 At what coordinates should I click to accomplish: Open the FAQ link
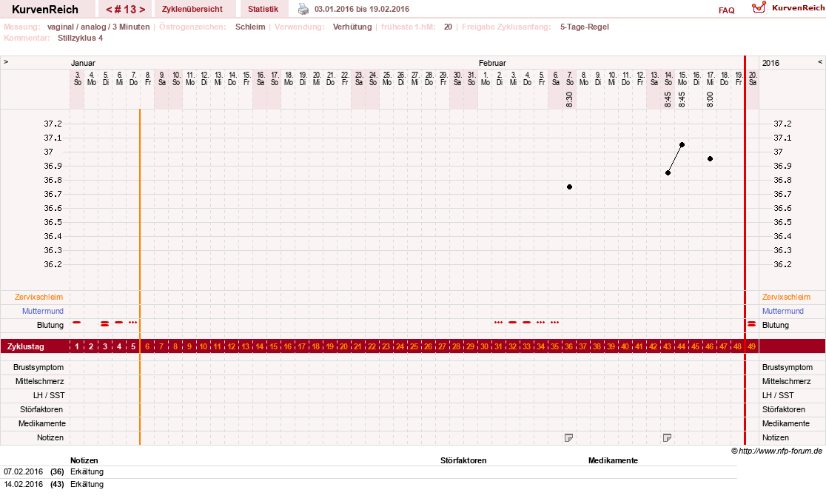point(726,10)
